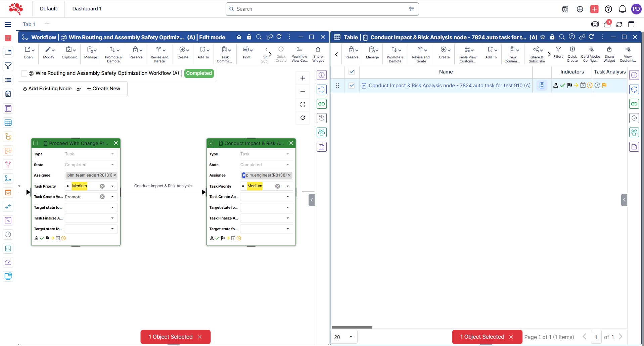
Task: Zoom in on the workflow canvas
Action: pos(303,78)
